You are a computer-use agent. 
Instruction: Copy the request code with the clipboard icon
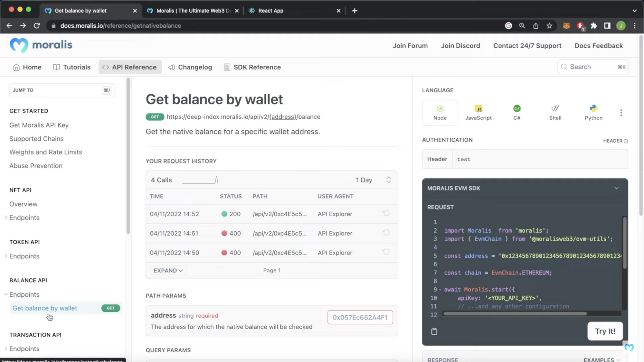coord(434,331)
